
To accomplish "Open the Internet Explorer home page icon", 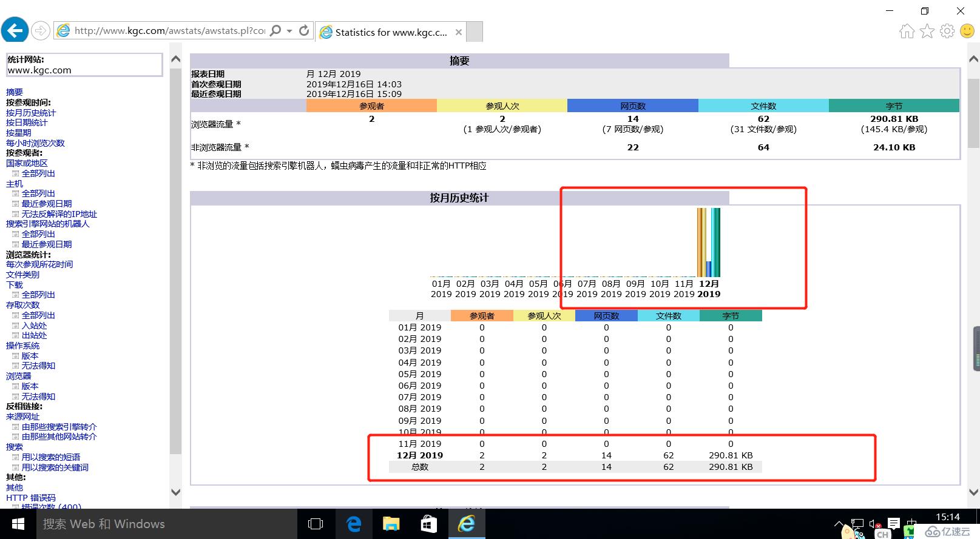I will [907, 31].
